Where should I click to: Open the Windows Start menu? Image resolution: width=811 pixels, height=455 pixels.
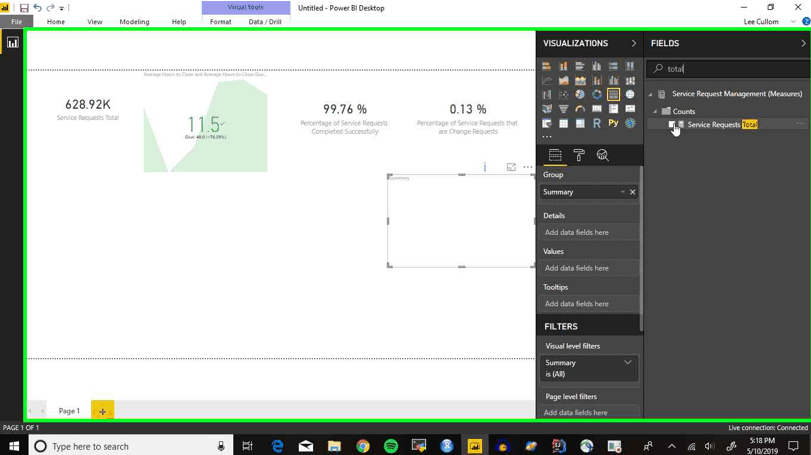(x=14, y=446)
